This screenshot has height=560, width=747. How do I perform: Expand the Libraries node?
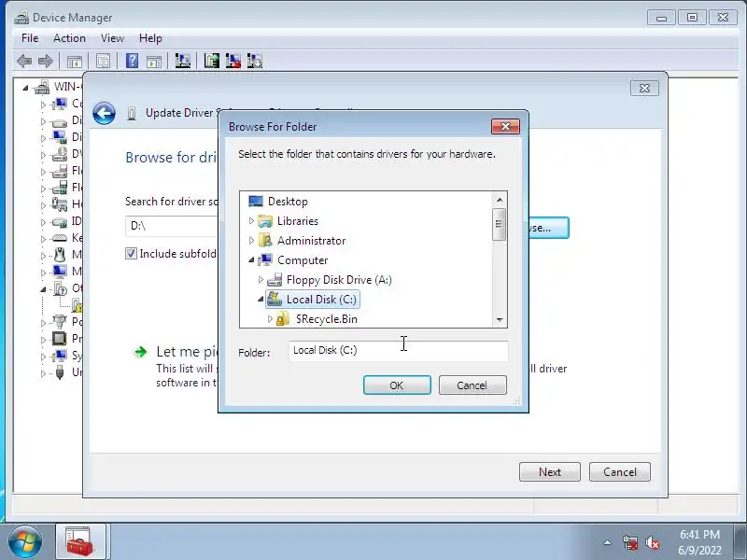coord(251,221)
